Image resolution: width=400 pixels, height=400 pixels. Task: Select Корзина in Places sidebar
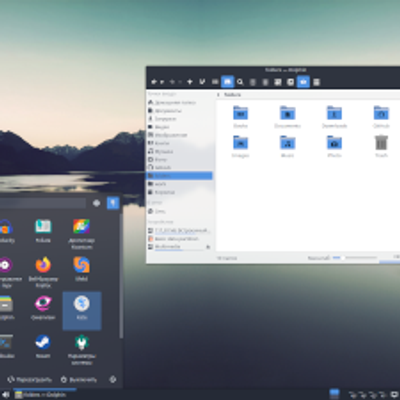click(x=180, y=192)
